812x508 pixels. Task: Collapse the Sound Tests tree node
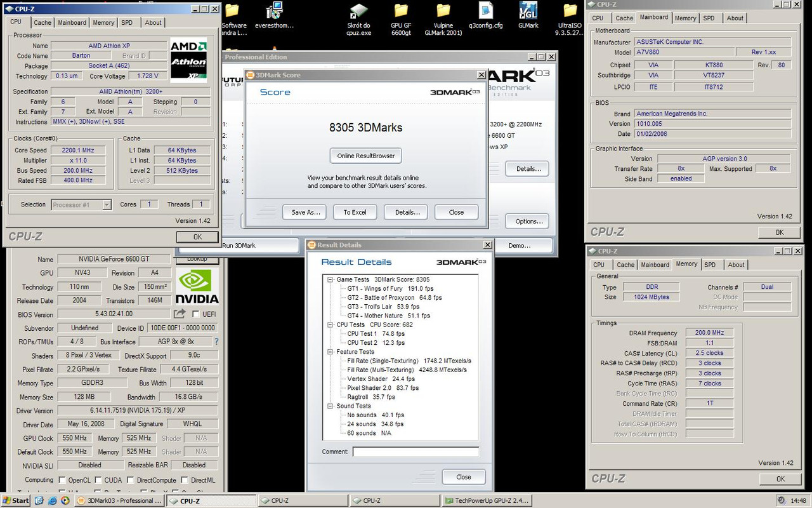[330, 406]
